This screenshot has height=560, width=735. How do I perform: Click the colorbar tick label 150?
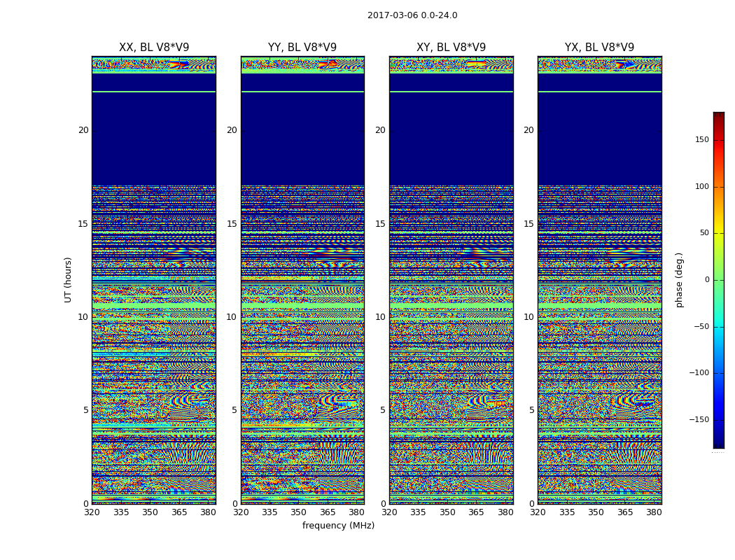click(702, 139)
